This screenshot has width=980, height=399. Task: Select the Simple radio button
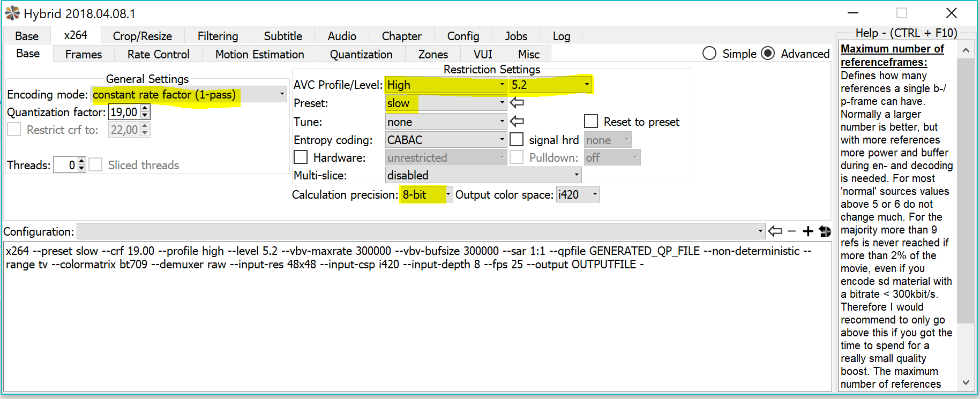click(x=709, y=54)
